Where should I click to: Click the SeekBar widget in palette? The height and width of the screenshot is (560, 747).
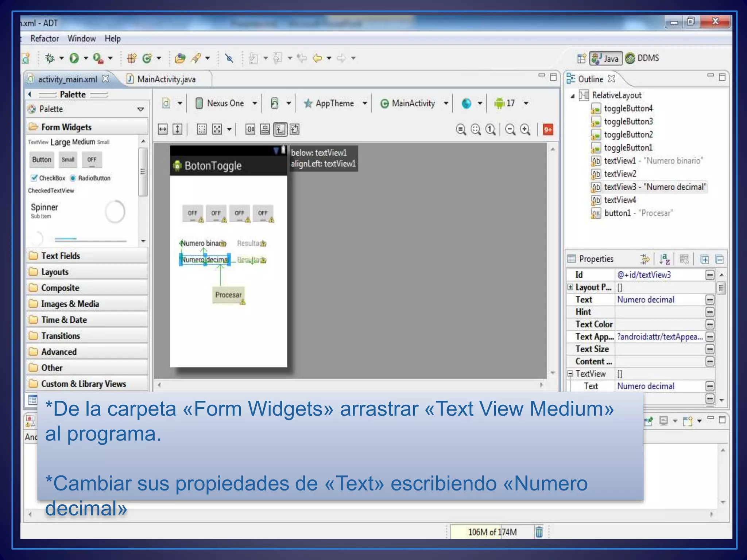coord(90,240)
